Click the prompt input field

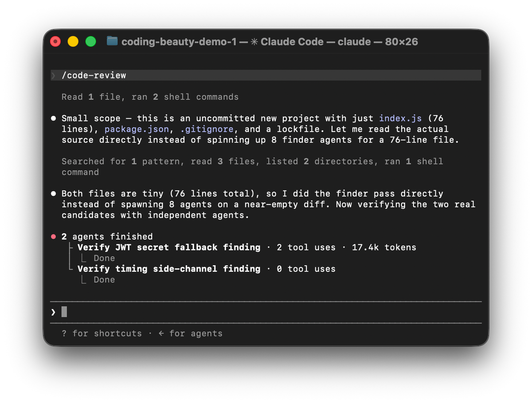tap(266, 312)
